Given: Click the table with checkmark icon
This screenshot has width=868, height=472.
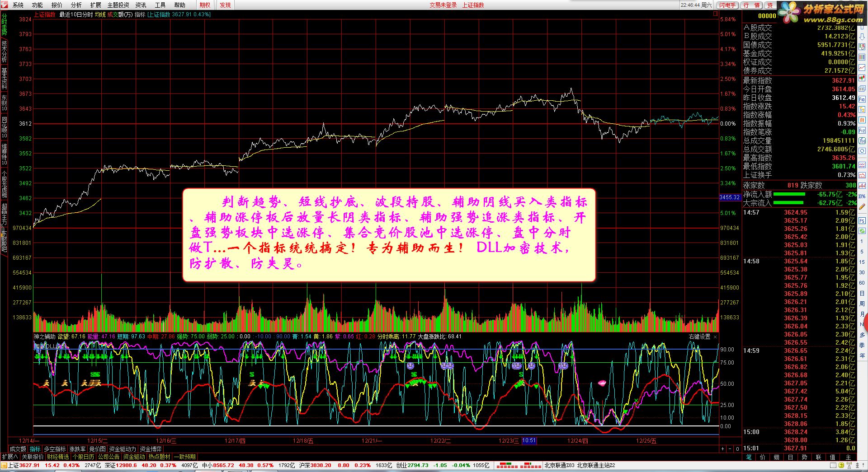Looking at the screenshot, I should 862,47.
